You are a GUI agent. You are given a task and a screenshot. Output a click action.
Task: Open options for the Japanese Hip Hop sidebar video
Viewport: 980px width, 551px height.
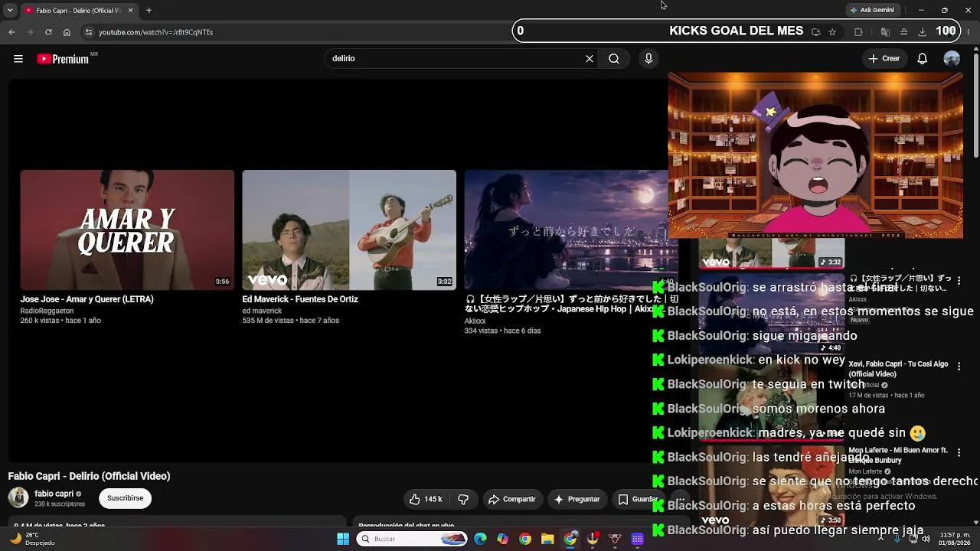pos(959,281)
